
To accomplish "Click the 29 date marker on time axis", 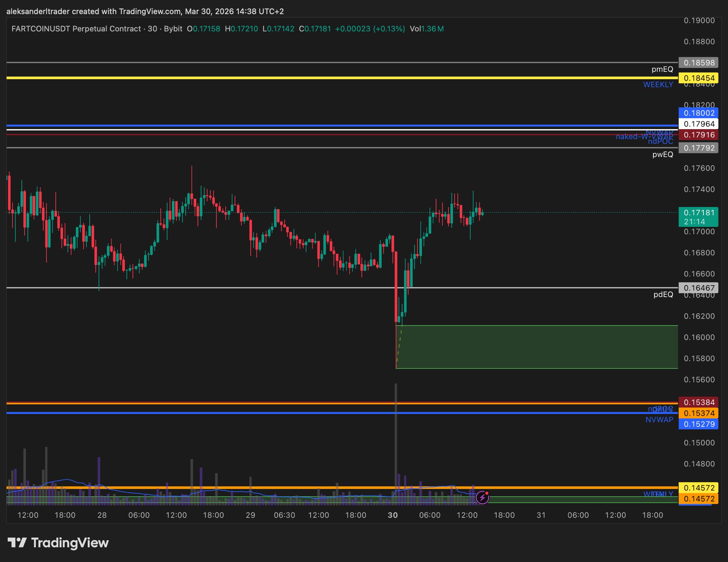I will click(x=250, y=515).
